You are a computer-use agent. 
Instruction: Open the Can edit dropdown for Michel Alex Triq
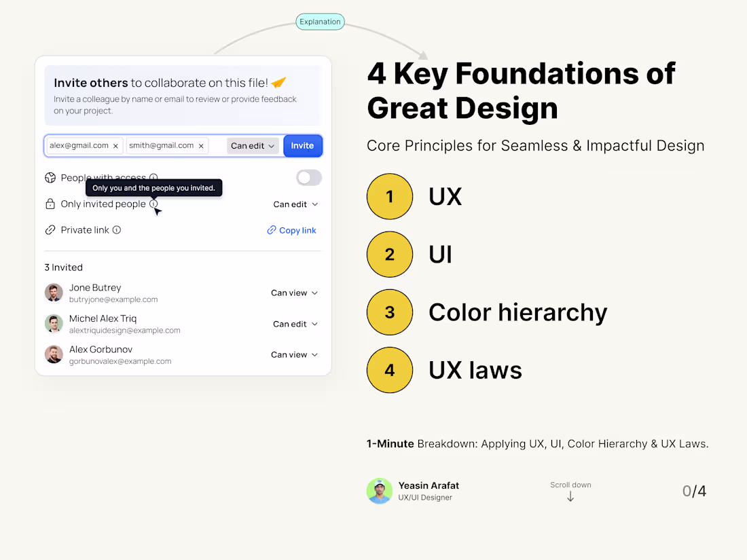click(x=295, y=324)
